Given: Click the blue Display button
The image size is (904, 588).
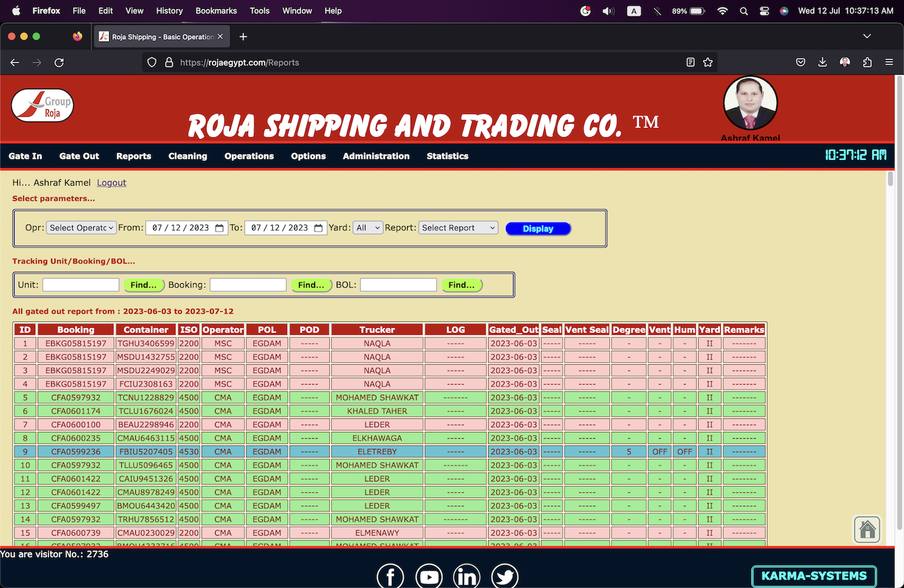Looking at the screenshot, I should click(538, 228).
